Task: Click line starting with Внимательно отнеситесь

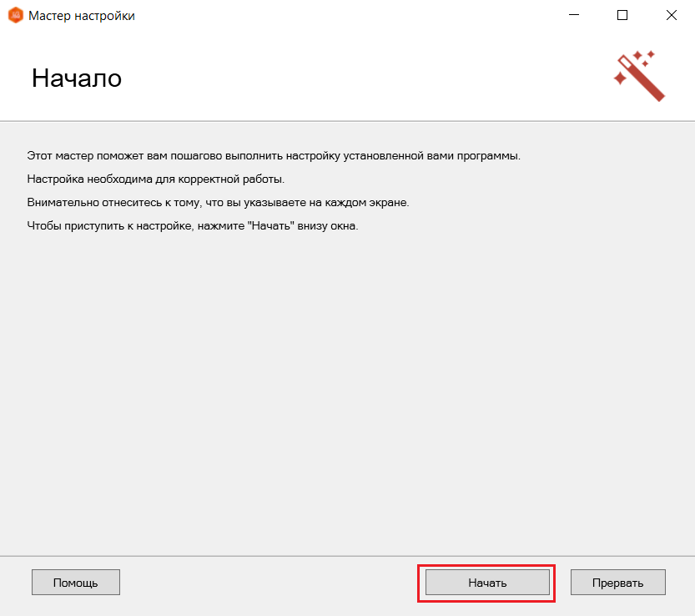Action: coord(218,203)
